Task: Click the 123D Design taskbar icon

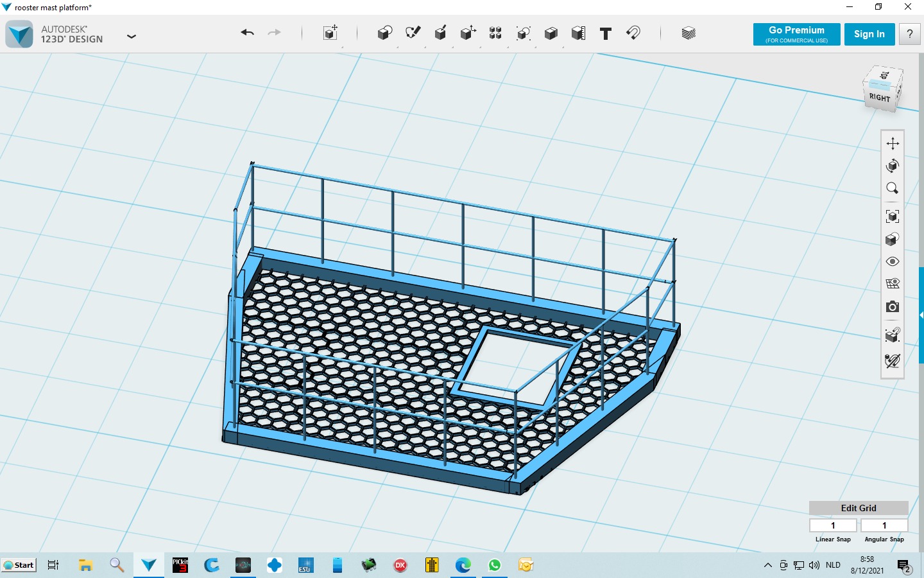Action: click(149, 565)
